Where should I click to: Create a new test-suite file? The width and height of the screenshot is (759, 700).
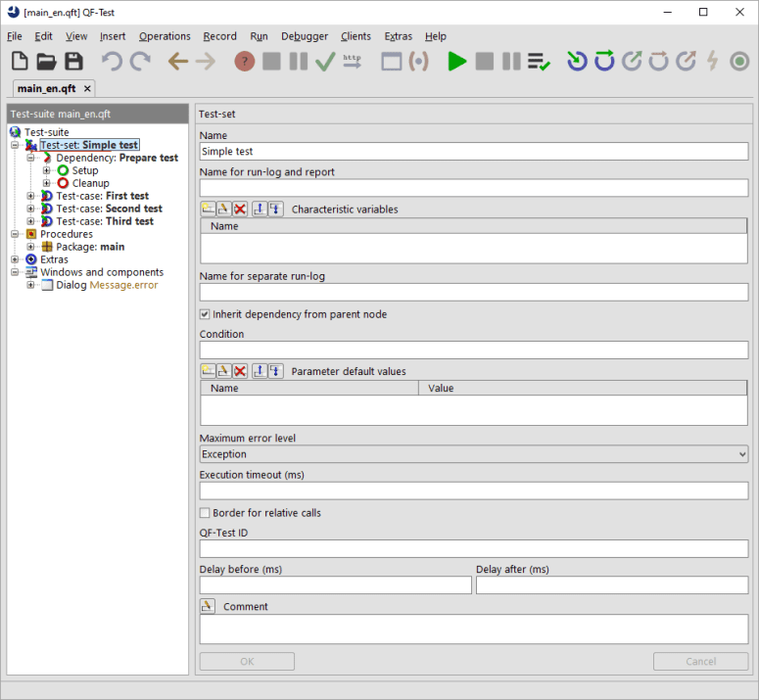pyautogui.click(x=20, y=62)
